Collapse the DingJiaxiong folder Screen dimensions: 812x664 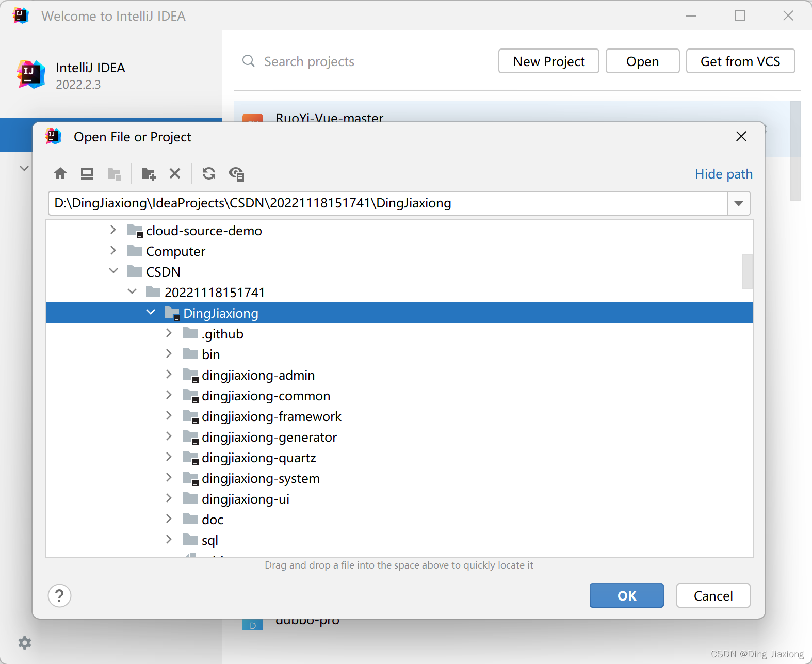[x=151, y=312]
